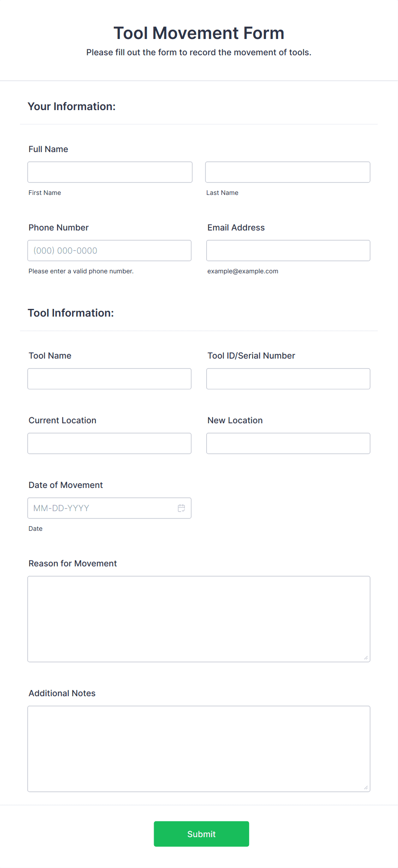Image resolution: width=398 pixels, height=868 pixels.
Task: Click into the Email Address field
Action: (288, 251)
